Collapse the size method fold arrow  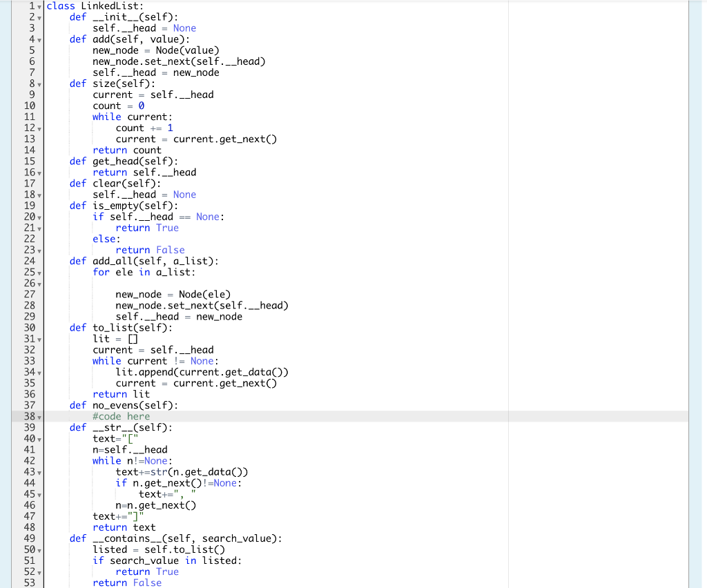coord(39,84)
